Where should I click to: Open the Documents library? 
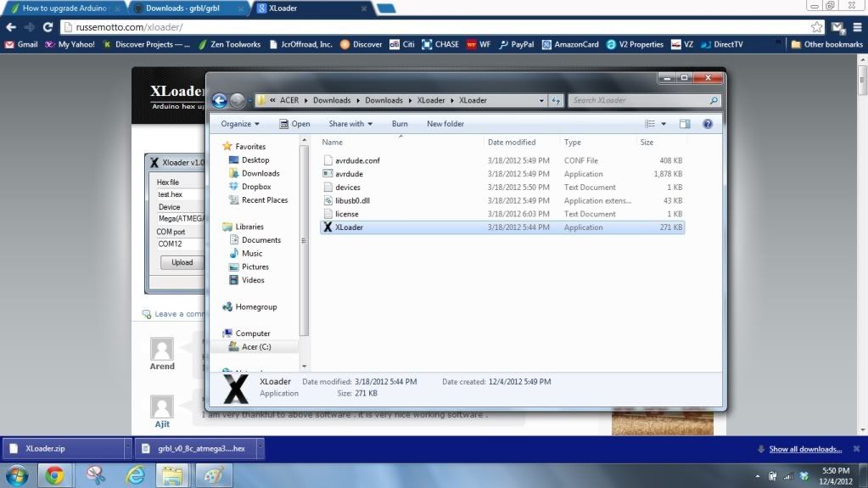[255, 240]
